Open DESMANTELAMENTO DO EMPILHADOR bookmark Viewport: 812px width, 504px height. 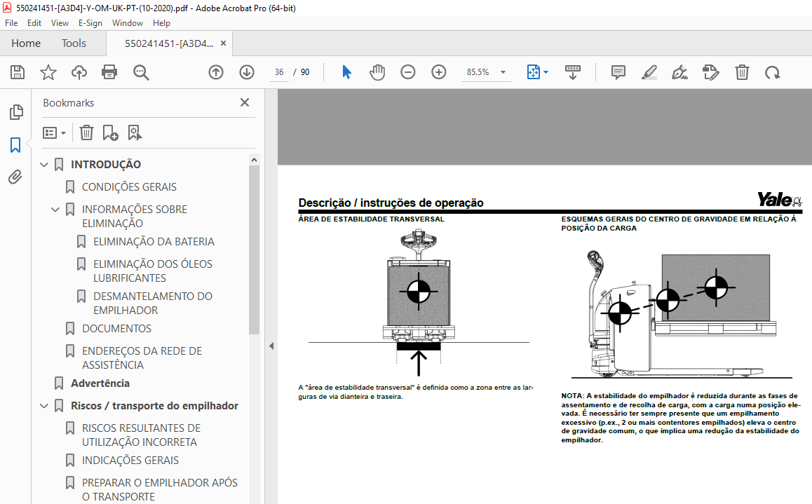(x=153, y=304)
